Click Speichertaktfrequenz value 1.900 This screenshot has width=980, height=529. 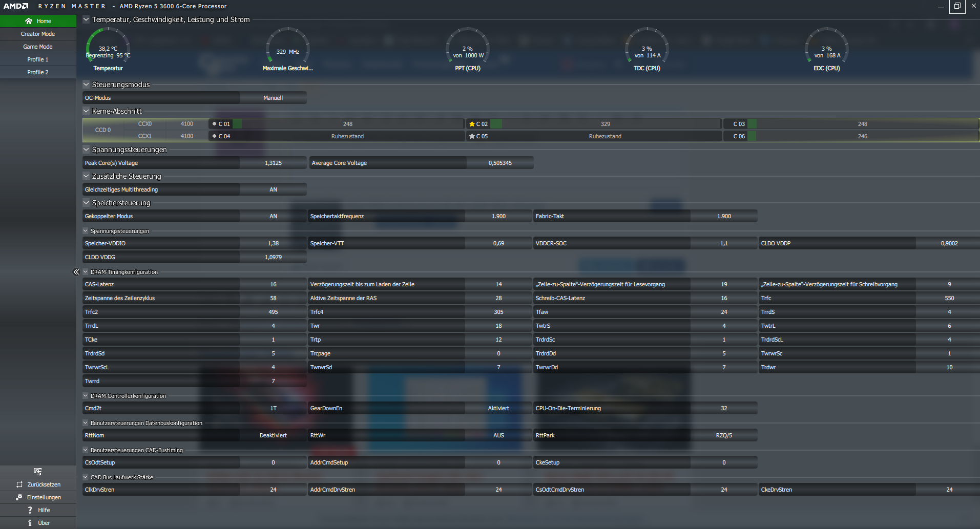[x=498, y=216]
